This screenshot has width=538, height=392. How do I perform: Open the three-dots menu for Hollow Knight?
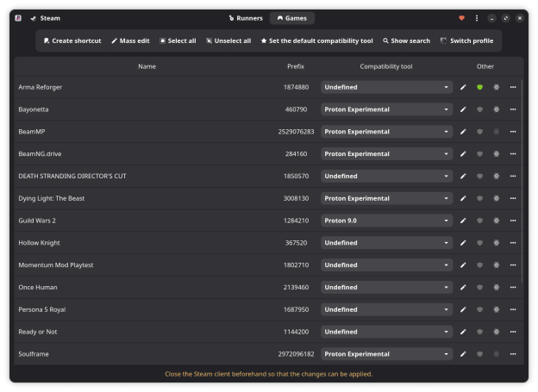click(x=513, y=243)
